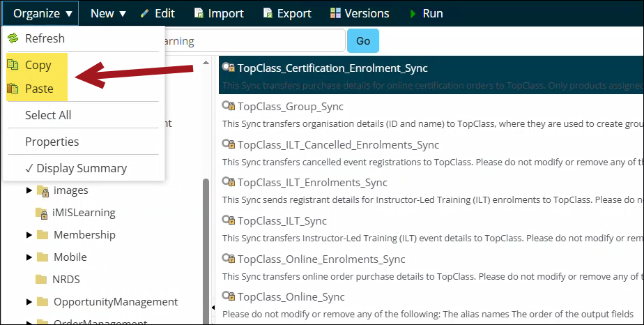Open TopClass_ILT_Enrolments_Sync query

pyautogui.click(x=312, y=183)
